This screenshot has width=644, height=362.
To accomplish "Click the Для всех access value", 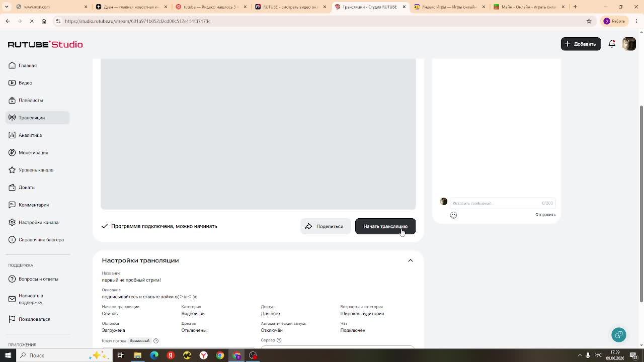I will click(271, 314).
